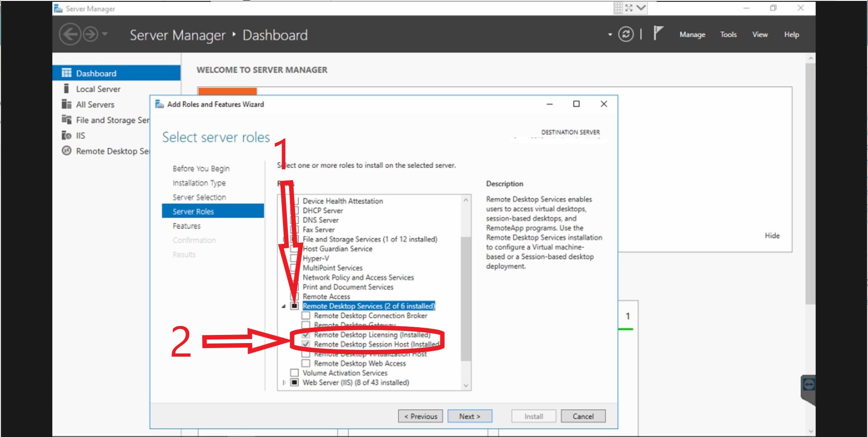The image size is (868, 437).
Task: Click the Server Manager main vertical scrollbar
Action: 810,184
